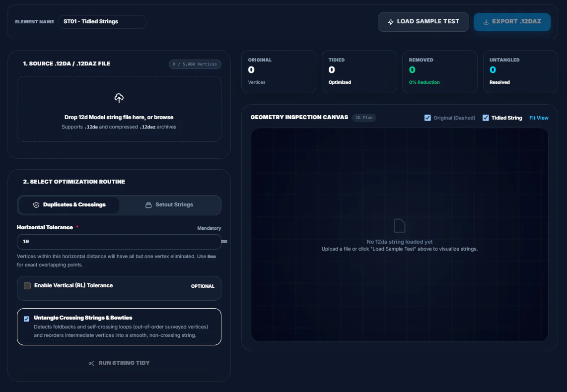Click the shield icon on Duplicates & Crossings
The height and width of the screenshot is (392, 567).
(36, 205)
